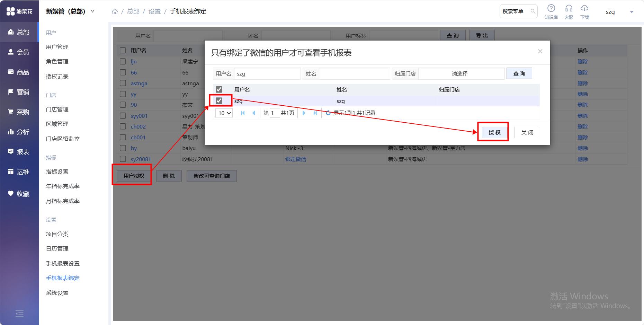Delete the yy row via 删除 link
Screen dimensions: 644x325
(x=583, y=94)
